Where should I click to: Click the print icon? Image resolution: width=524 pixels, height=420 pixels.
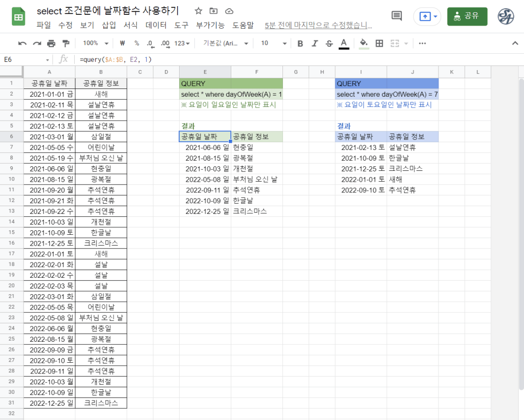tap(51, 43)
